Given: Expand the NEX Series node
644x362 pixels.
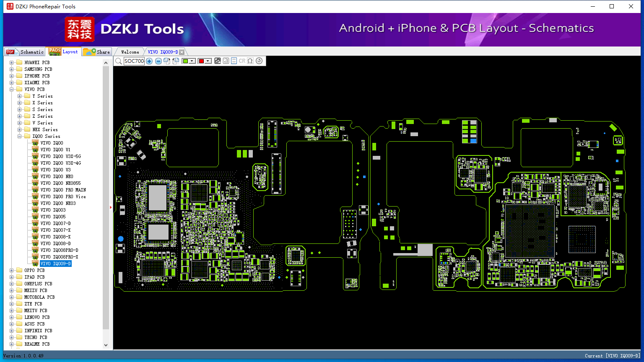Looking at the screenshot, I should 20,129.
